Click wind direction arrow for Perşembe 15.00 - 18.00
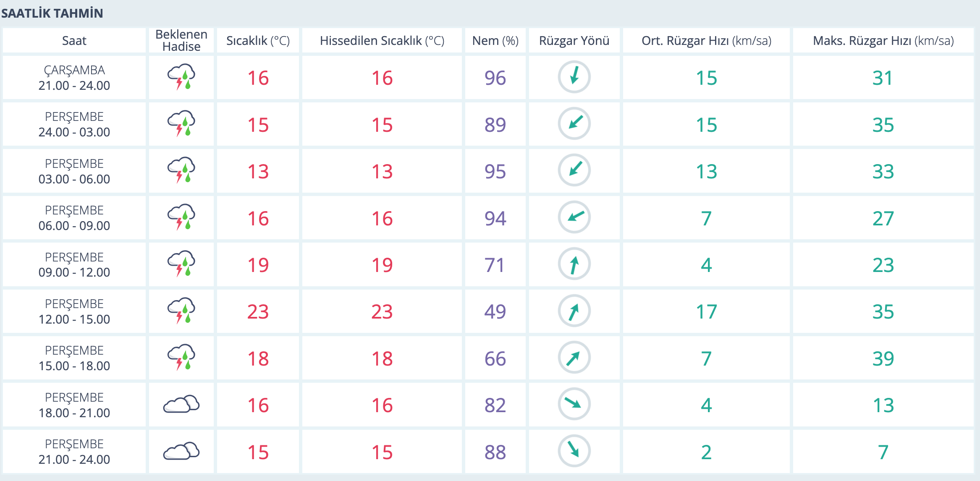 pos(574,358)
